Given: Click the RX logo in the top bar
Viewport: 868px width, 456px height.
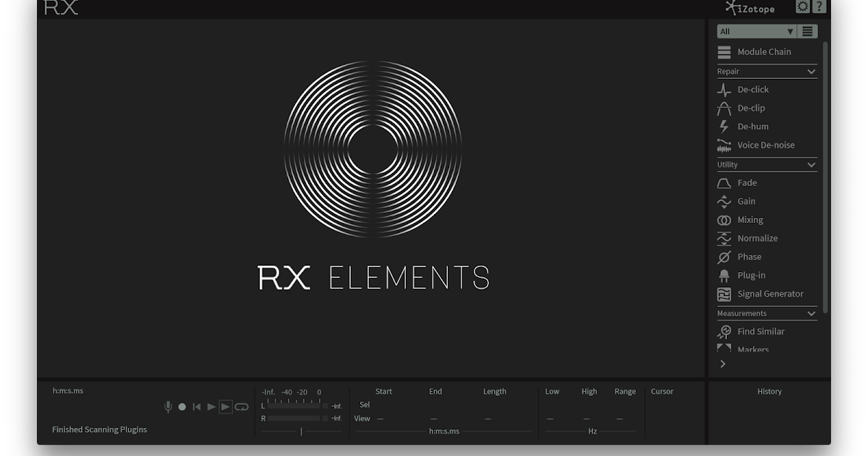Looking at the screenshot, I should click(61, 8).
